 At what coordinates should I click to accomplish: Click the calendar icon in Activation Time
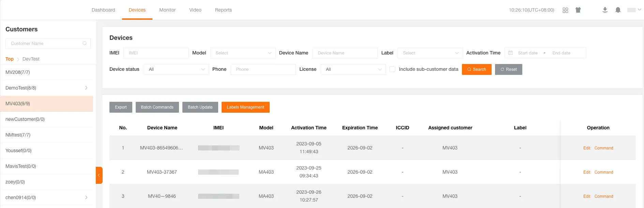[x=510, y=53]
